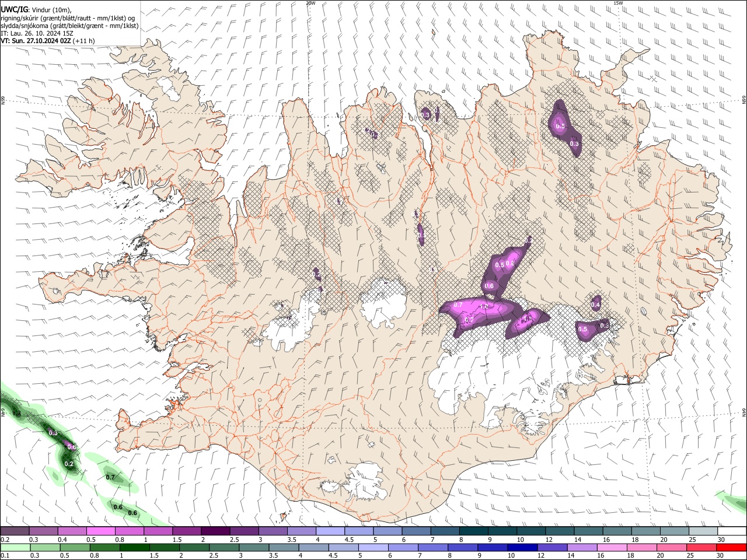Click the 'UWC/IG: Vindur (10m)' title text
The image size is (747, 560).
36,9
